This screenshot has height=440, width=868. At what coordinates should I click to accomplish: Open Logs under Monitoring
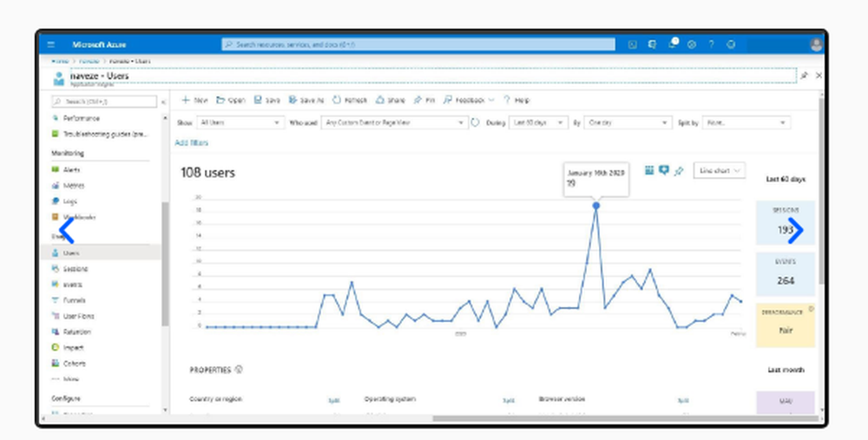pyautogui.click(x=69, y=201)
